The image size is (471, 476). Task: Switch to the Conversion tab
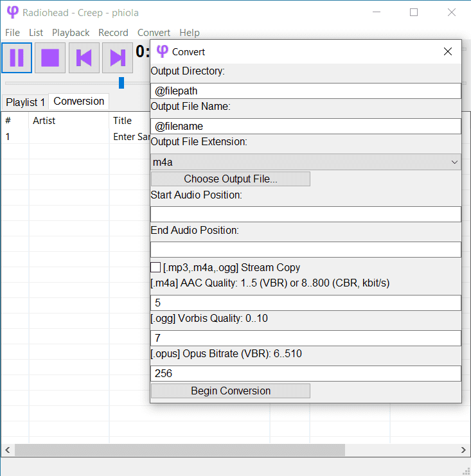tap(79, 101)
